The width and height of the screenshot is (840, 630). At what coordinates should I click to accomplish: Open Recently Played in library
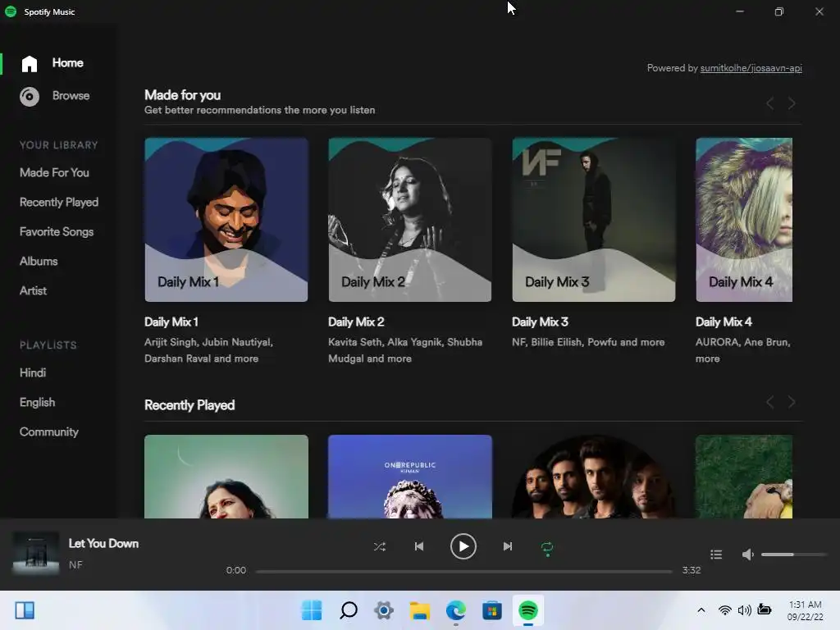59,202
